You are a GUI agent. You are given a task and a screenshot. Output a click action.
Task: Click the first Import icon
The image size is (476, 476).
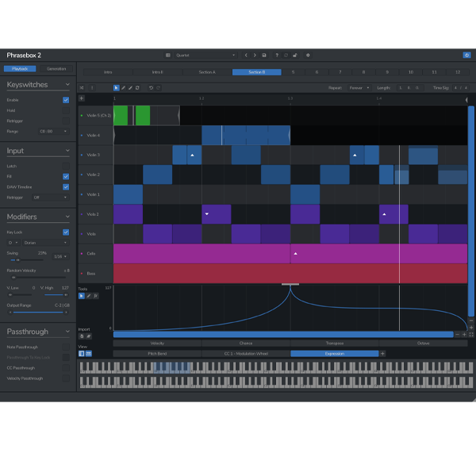point(82,336)
